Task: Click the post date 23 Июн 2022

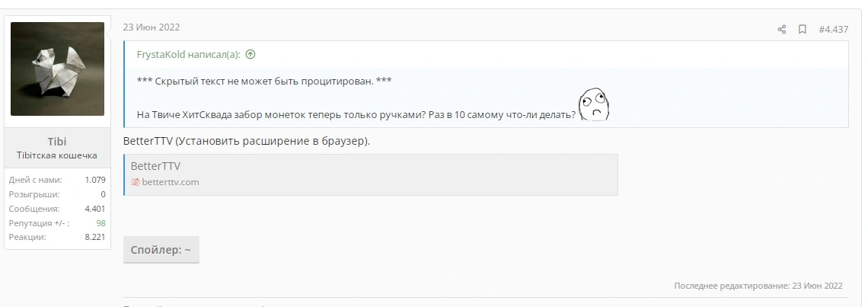Action: pos(151,27)
